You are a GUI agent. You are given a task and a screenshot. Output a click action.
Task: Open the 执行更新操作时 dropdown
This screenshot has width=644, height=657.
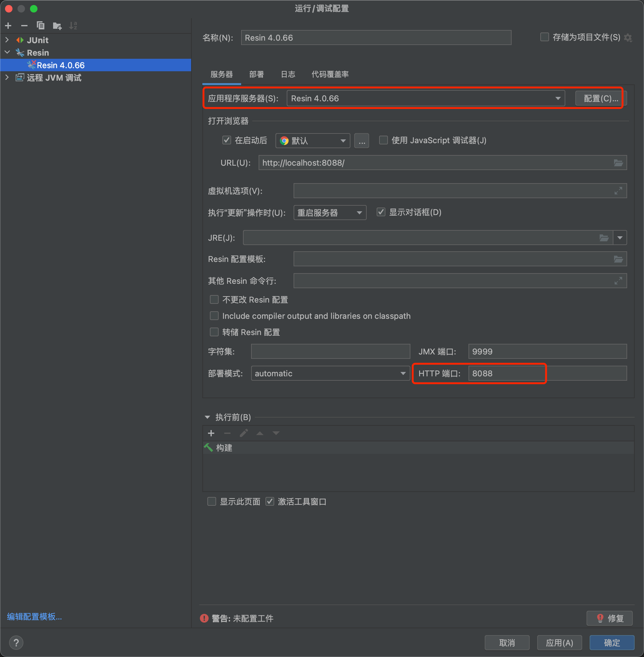330,213
